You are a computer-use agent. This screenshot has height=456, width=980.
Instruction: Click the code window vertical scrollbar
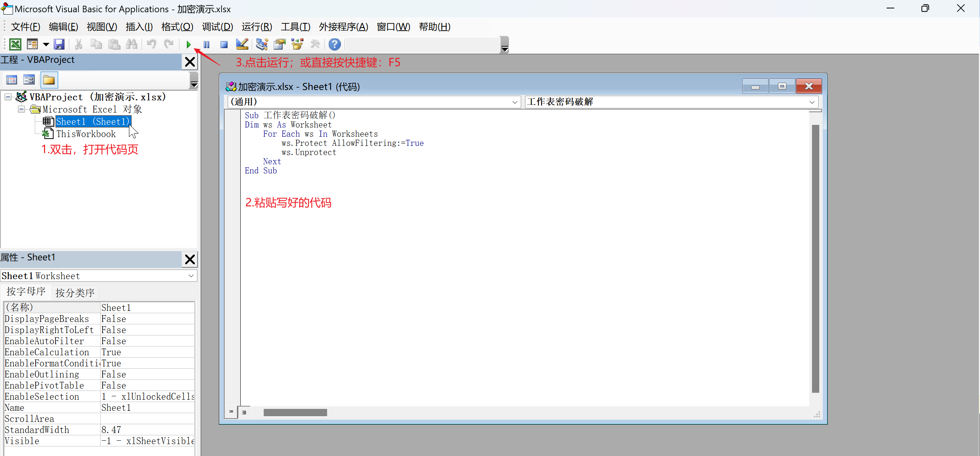[x=815, y=258]
